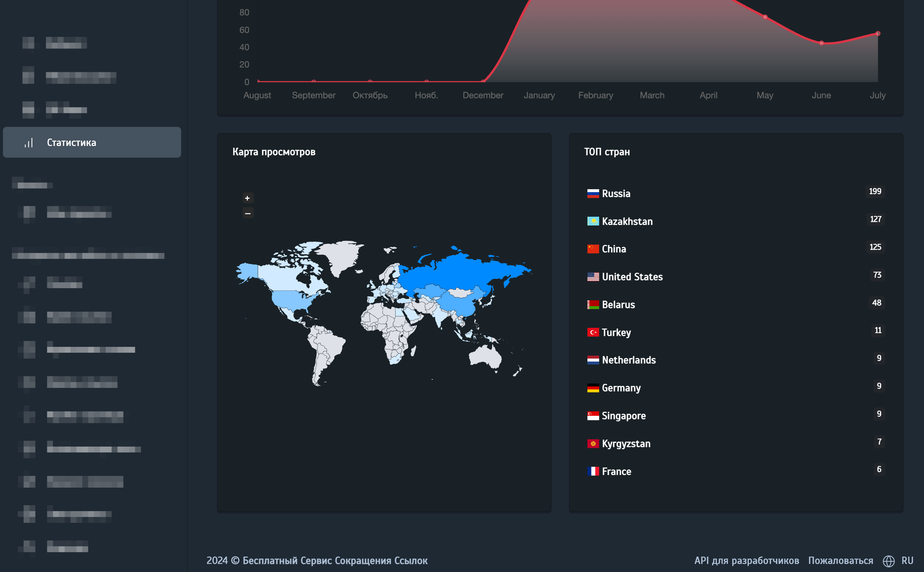The height and width of the screenshot is (572, 924).
Task: Open the RU language selector
Action: tap(907, 560)
